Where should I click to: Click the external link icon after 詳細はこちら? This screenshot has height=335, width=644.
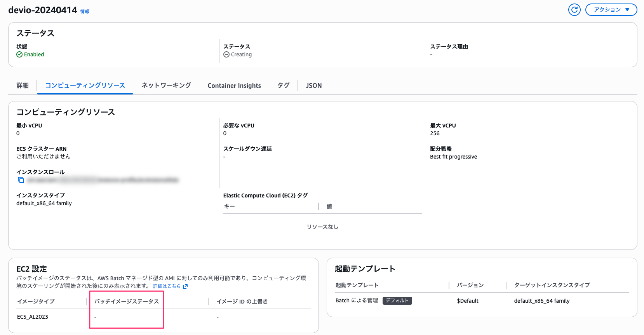[185, 286]
